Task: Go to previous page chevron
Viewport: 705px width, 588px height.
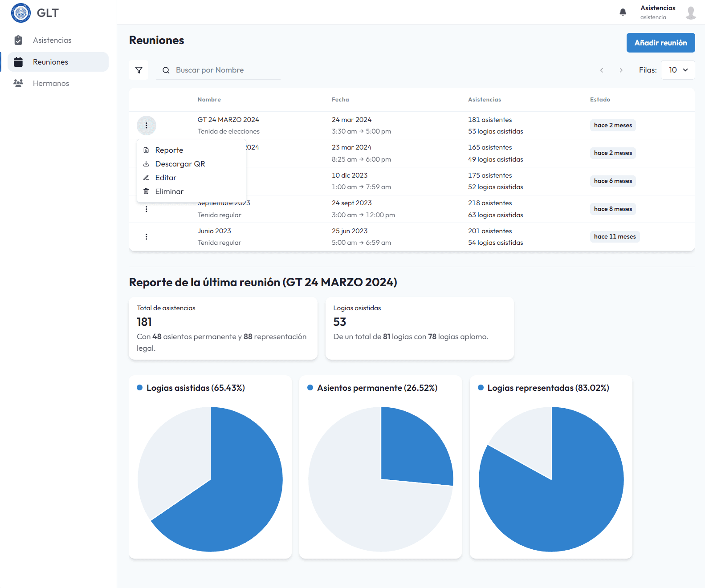Action: coord(602,70)
